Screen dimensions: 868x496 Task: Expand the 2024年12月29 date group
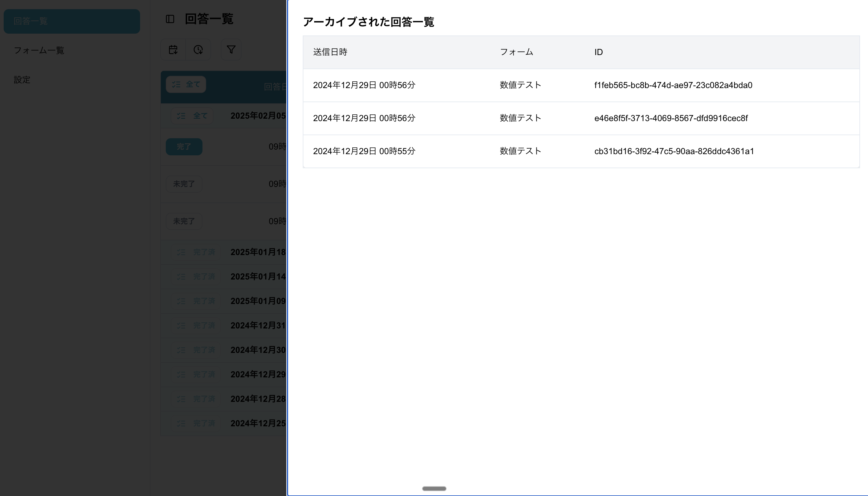(x=258, y=374)
